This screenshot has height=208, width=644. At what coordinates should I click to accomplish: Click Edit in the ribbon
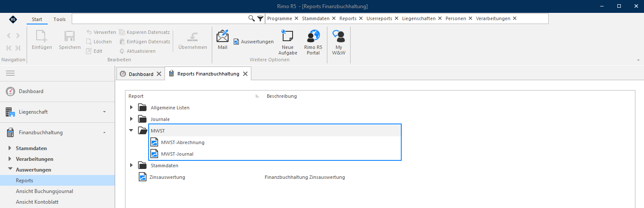94,51
